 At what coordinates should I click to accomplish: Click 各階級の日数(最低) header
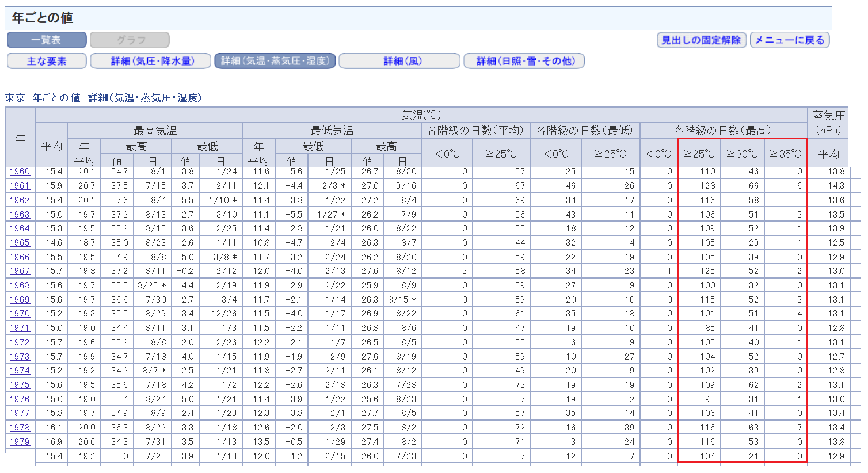pyautogui.click(x=585, y=131)
